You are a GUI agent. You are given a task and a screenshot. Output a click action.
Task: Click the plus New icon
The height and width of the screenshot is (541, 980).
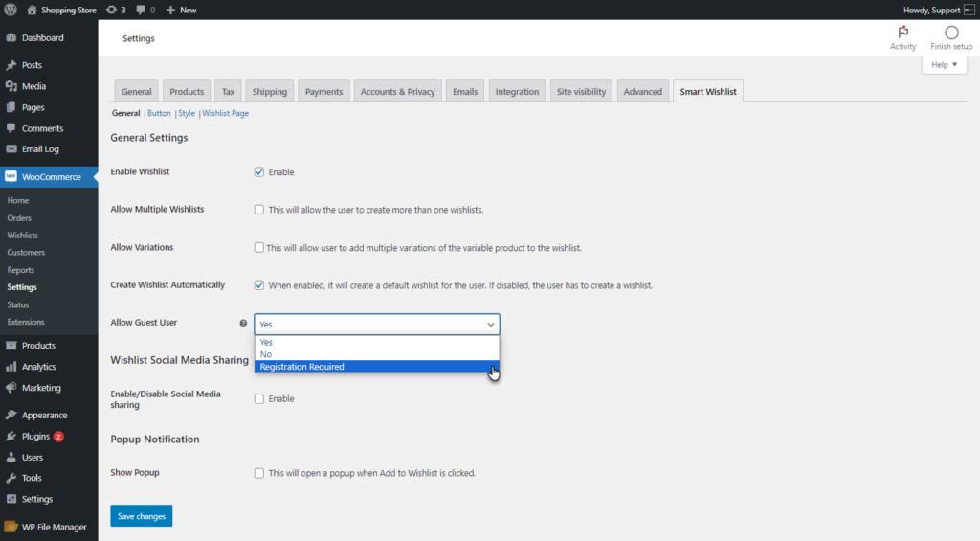click(x=170, y=10)
